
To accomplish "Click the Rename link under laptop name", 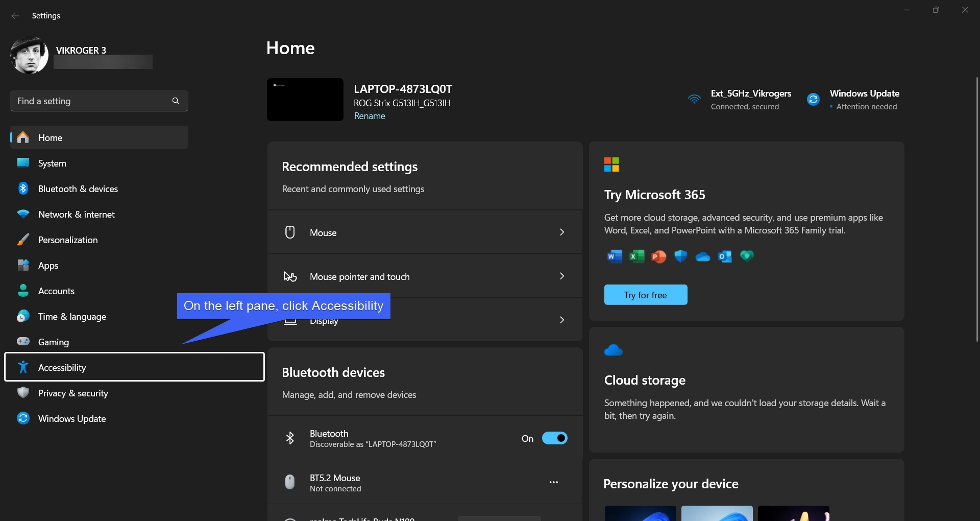I will 370,116.
